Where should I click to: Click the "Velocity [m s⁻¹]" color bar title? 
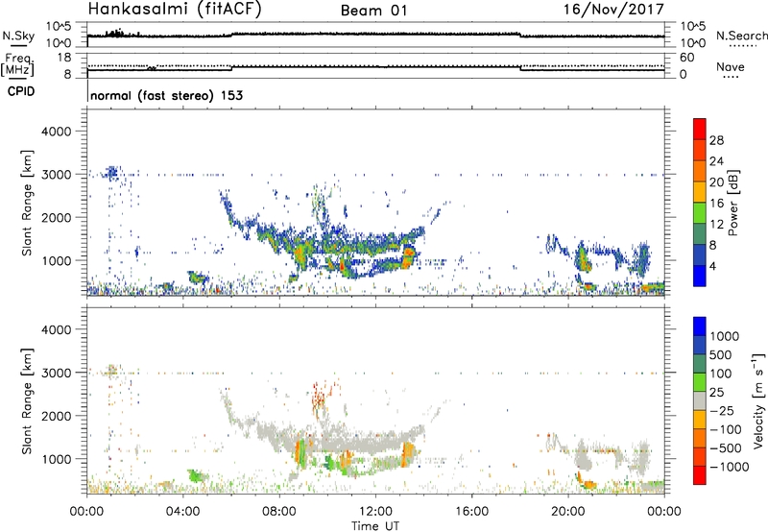tap(758, 400)
